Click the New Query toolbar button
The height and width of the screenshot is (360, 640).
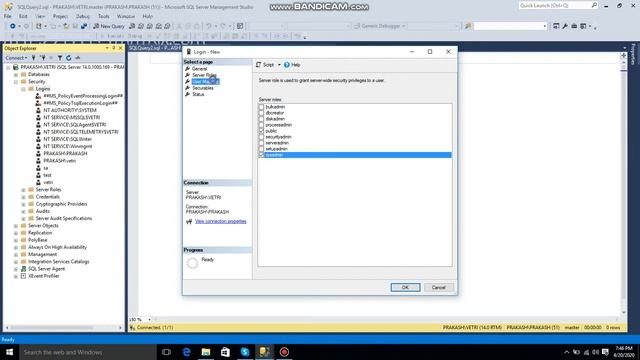tap(109, 26)
